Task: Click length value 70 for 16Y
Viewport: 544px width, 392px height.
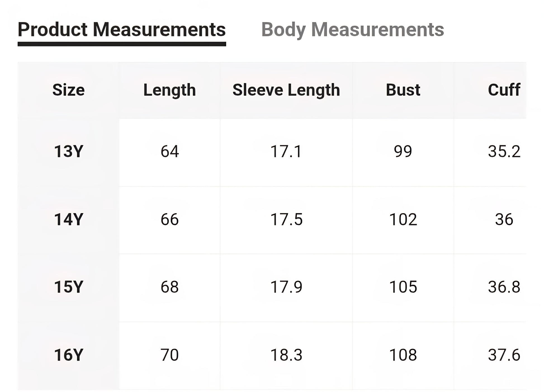Action: pyautogui.click(x=169, y=355)
